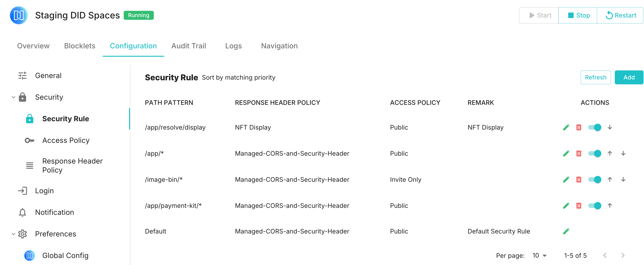Collapse the Security section chevron
The image size is (644, 265).
(x=13, y=97)
